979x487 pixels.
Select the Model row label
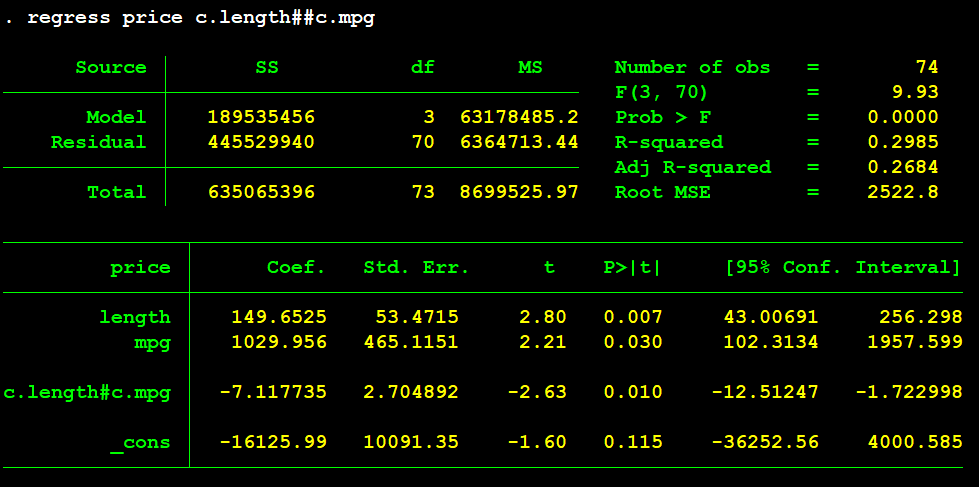coord(115,117)
